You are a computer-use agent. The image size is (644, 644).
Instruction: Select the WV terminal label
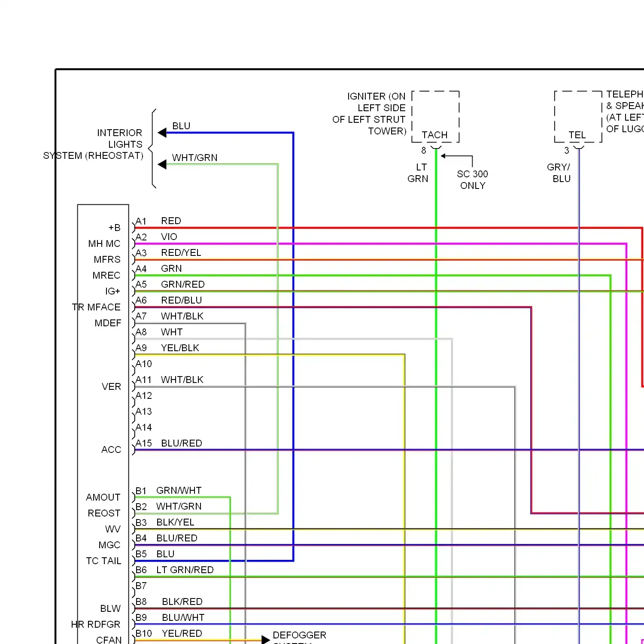(113, 529)
